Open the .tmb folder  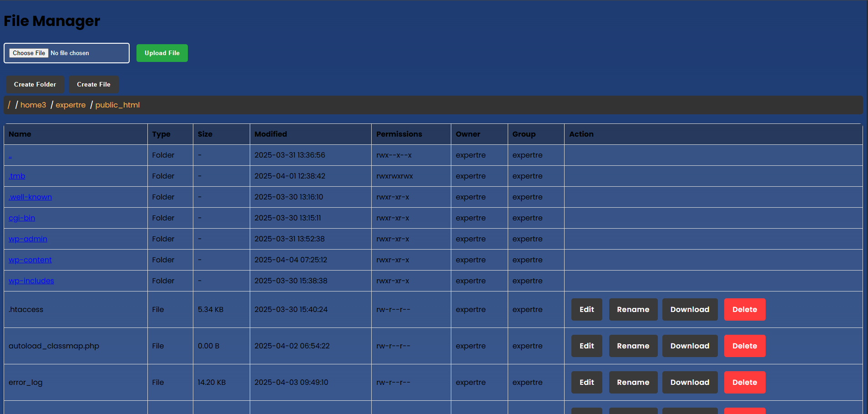pyautogui.click(x=17, y=176)
